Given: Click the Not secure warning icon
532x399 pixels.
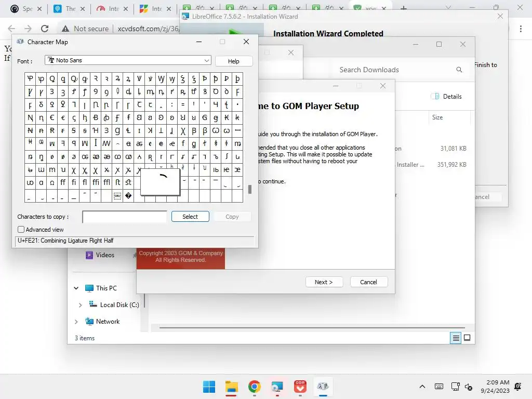Looking at the screenshot, I should click(x=65, y=29).
